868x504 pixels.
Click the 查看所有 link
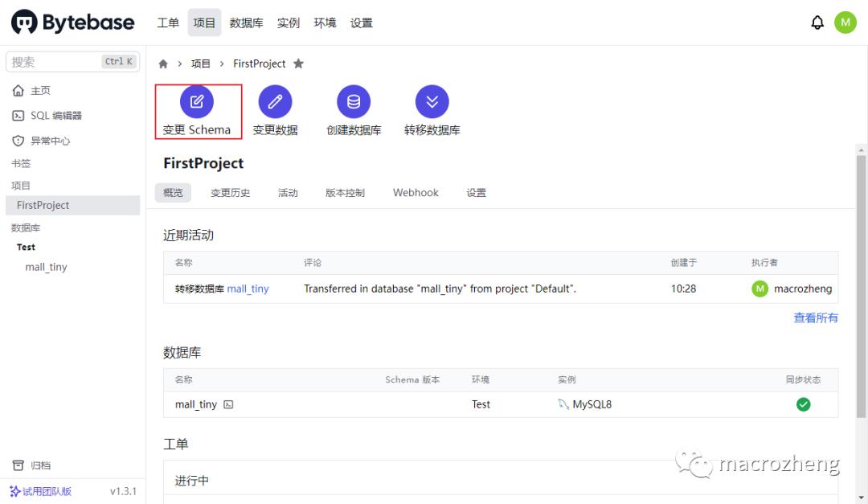[x=815, y=318]
